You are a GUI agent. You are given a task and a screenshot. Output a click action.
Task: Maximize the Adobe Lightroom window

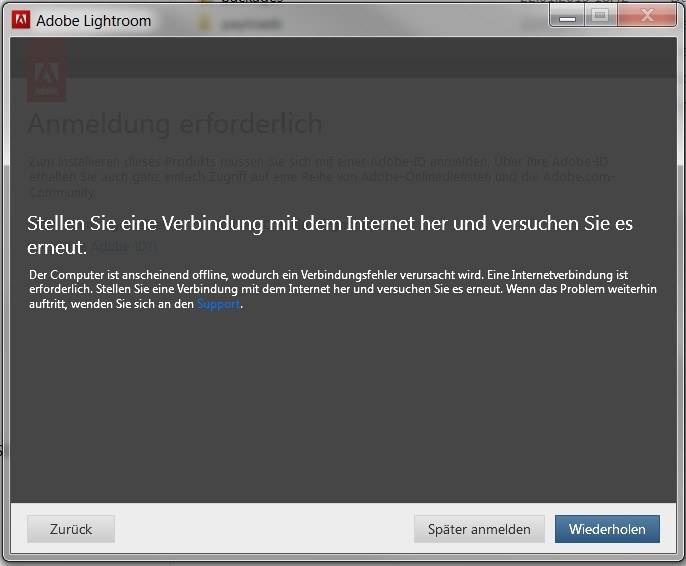click(600, 15)
